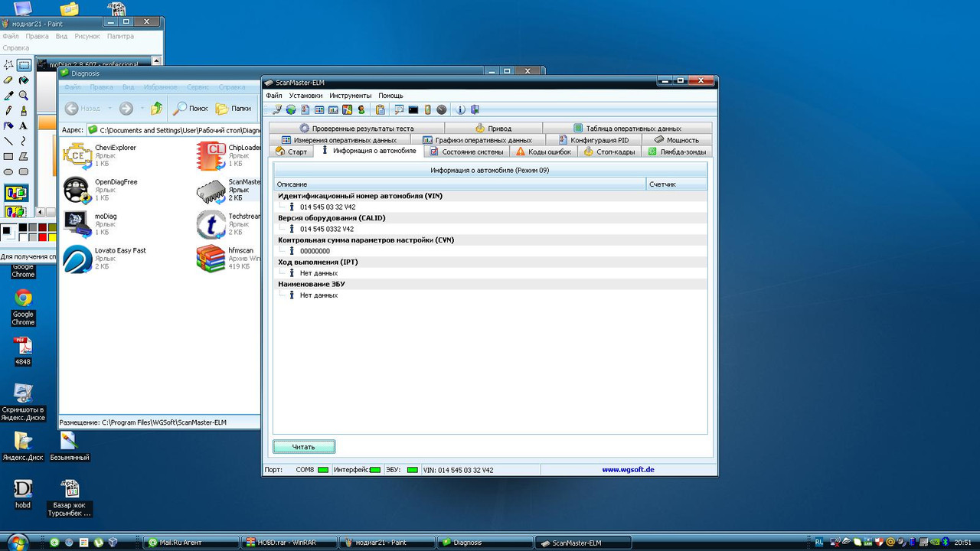Switch to HOBD.rar - WinRAR in taskbar
This screenshot has height=551, width=980.
pos(288,543)
